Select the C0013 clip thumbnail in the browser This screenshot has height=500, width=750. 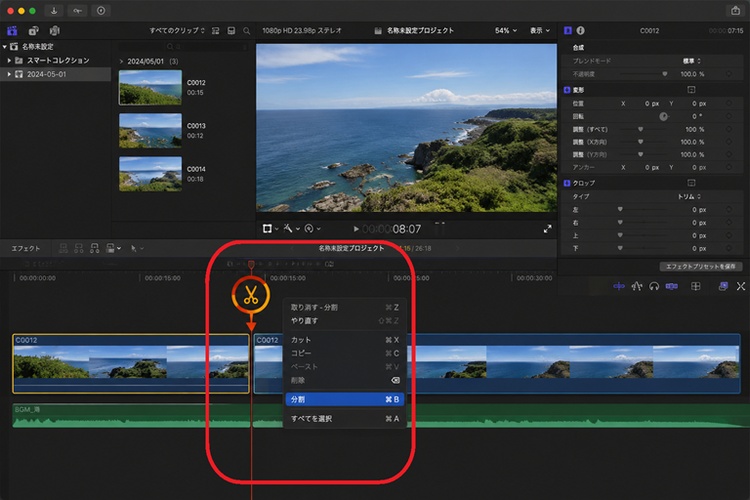[150, 131]
